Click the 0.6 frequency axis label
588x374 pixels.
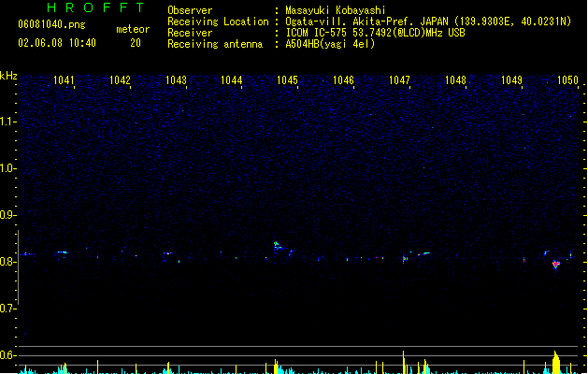point(7,355)
